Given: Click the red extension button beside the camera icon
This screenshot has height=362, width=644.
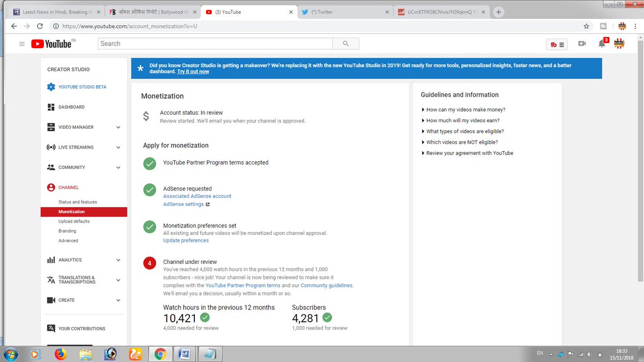Looking at the screenshot, I should tap(557, 45).
